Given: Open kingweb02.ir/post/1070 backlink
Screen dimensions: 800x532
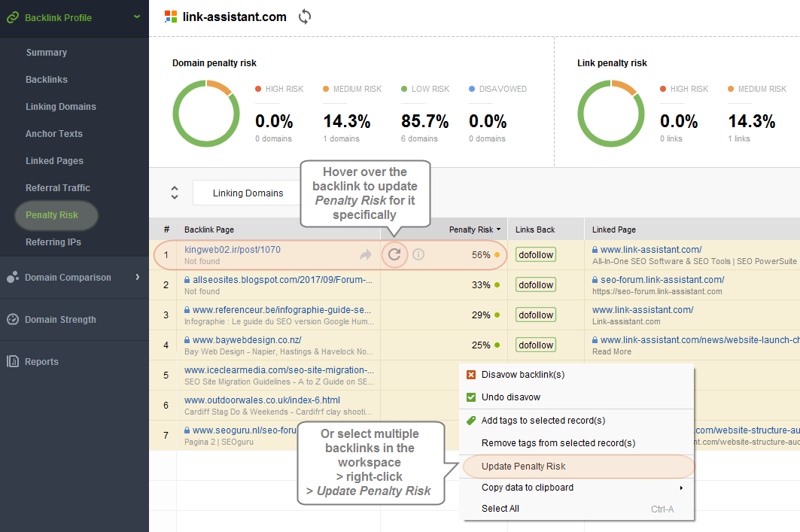Looking at the screenshot, I should click(232, 249).
